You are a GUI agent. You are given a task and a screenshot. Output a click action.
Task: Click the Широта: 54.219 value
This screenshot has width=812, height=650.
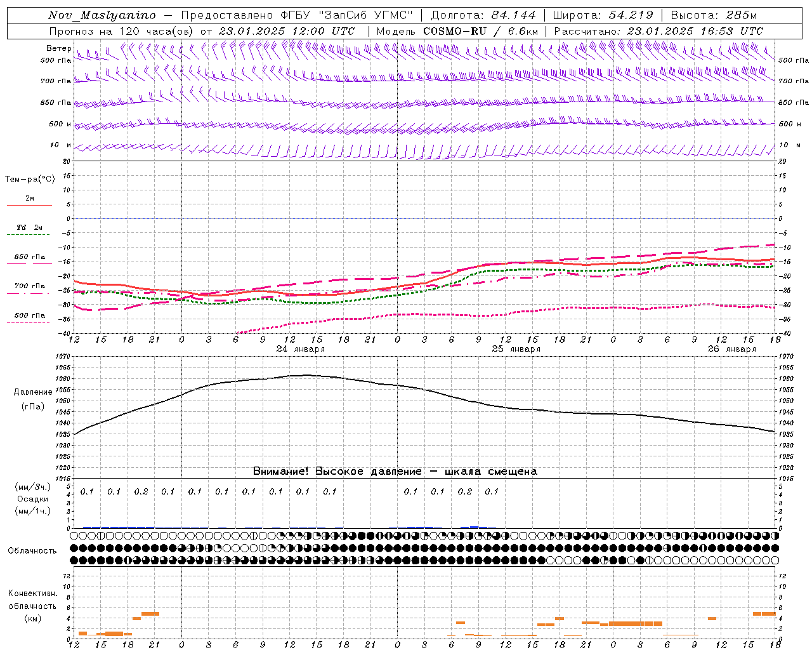click(x=603, y=15)
